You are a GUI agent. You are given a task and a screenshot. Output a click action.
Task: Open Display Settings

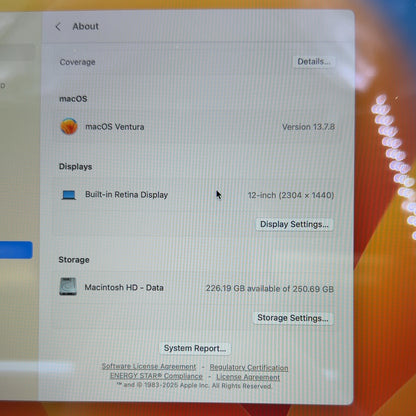pos(294,224)
